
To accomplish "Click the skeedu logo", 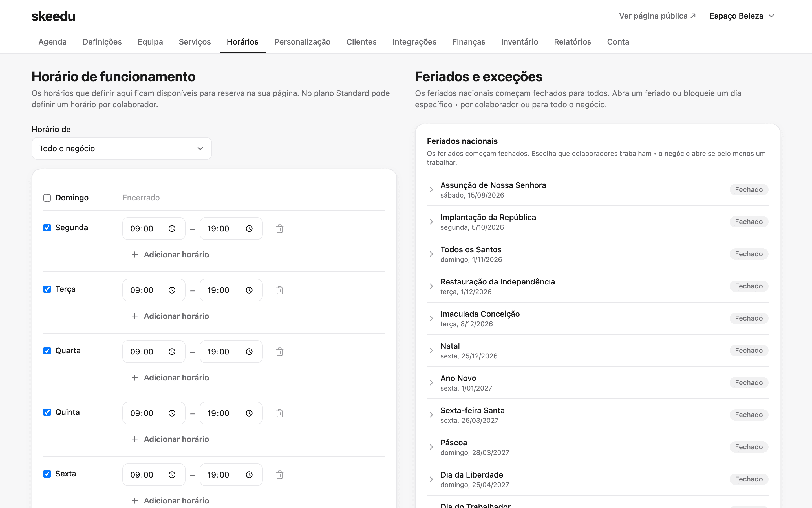I will [53, 16].
